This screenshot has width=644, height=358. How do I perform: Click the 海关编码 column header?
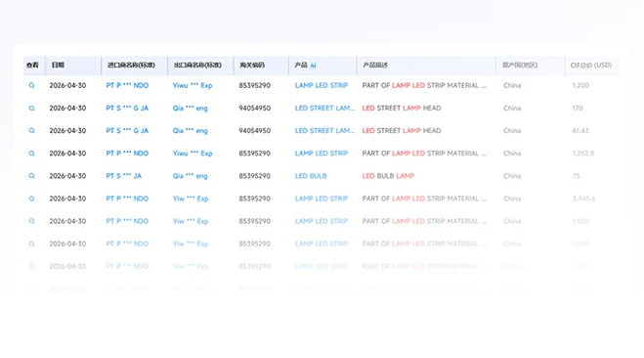pyautogui.click(x=252, y=65)
